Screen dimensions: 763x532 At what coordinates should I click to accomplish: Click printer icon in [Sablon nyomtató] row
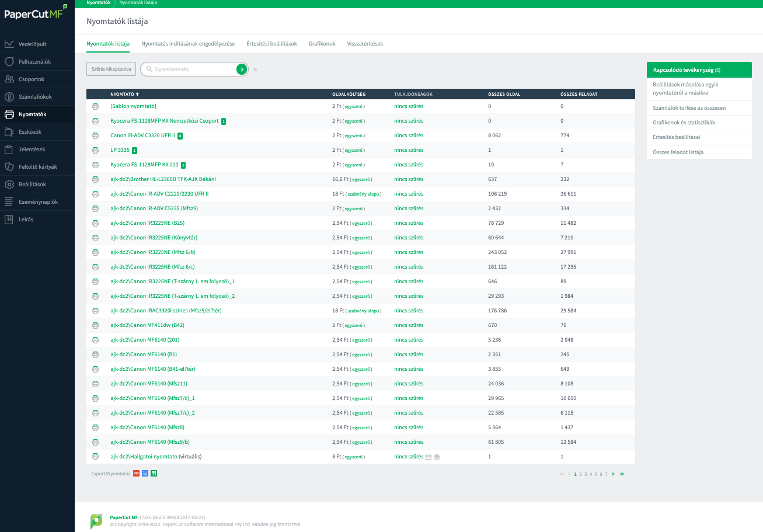(x=95, y=106)
